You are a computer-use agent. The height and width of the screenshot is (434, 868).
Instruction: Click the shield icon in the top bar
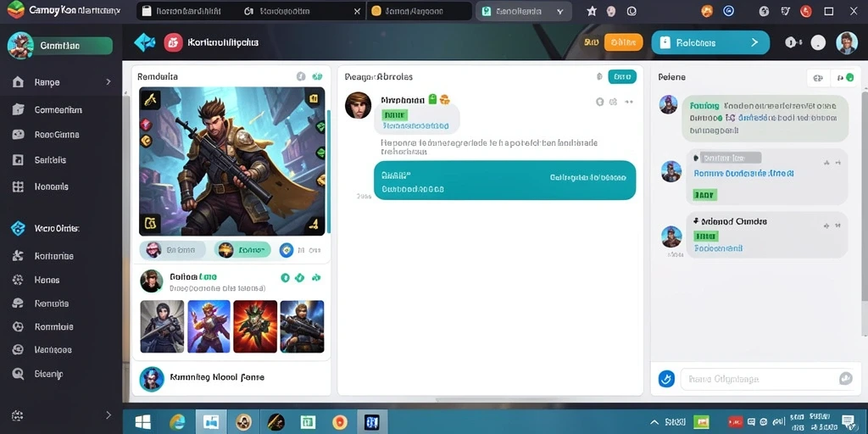point(785,11)
